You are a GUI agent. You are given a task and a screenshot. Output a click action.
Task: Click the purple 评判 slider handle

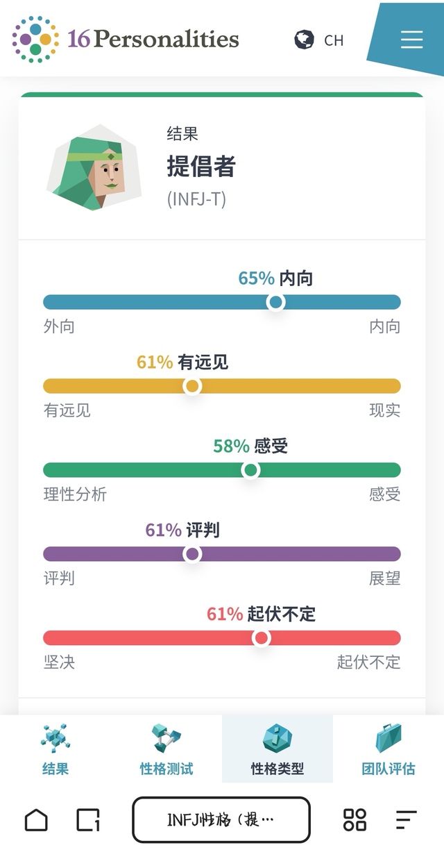192,554
